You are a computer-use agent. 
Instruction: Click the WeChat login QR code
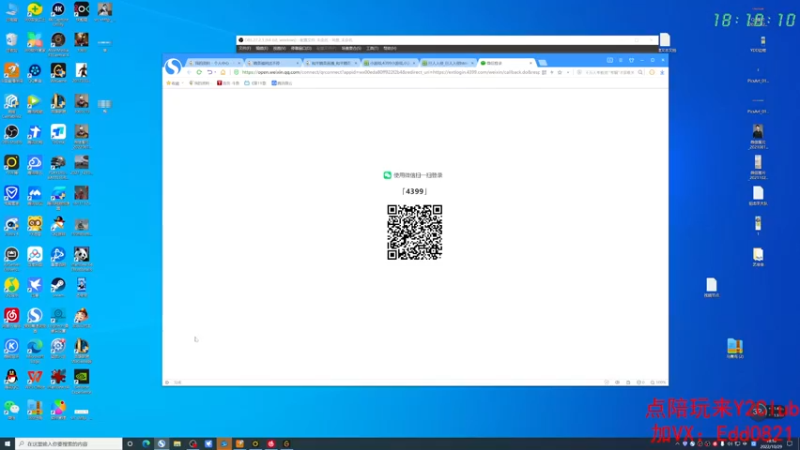[x=415, y=232]
